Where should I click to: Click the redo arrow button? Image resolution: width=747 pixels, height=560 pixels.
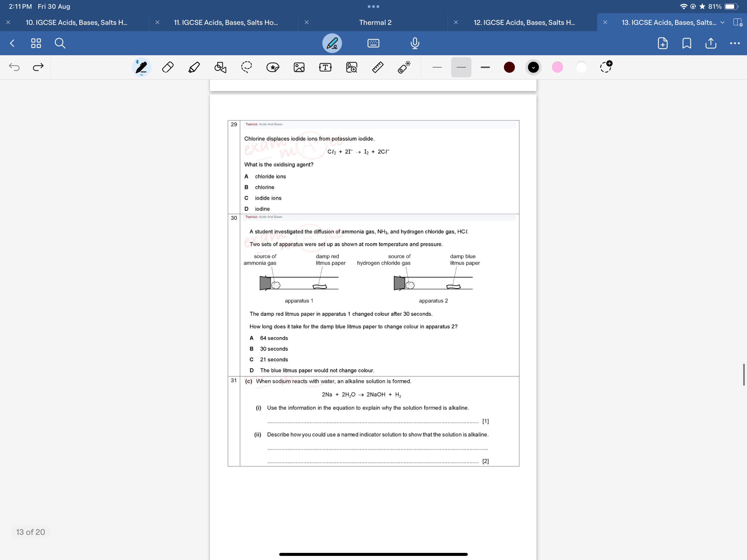pos(37,67)
